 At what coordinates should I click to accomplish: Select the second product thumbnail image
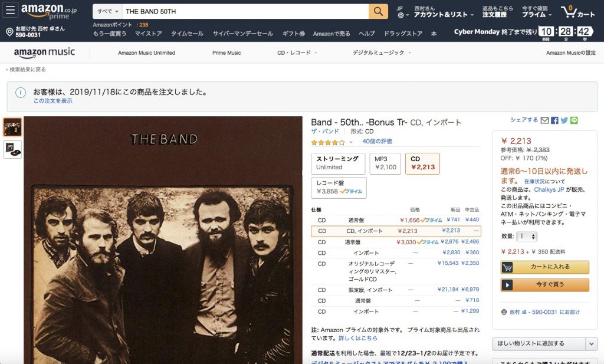12,149
